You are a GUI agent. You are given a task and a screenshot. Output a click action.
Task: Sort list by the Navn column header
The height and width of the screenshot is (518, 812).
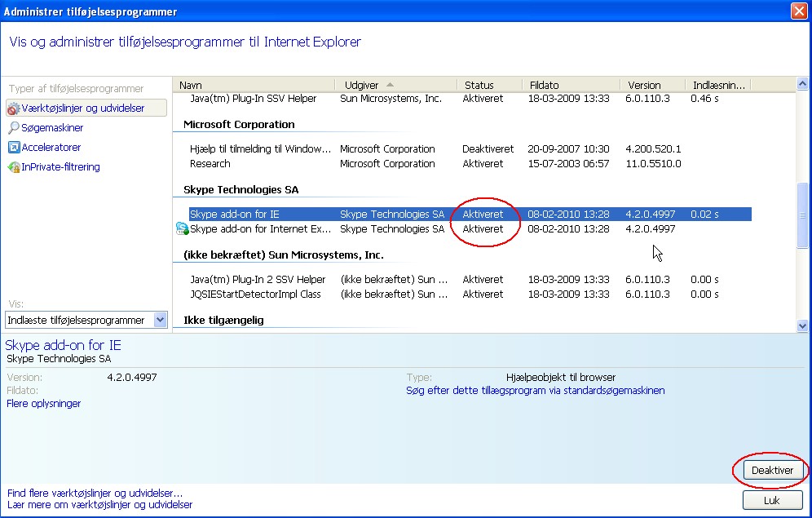pyautogui.click(x=254, y=85)
